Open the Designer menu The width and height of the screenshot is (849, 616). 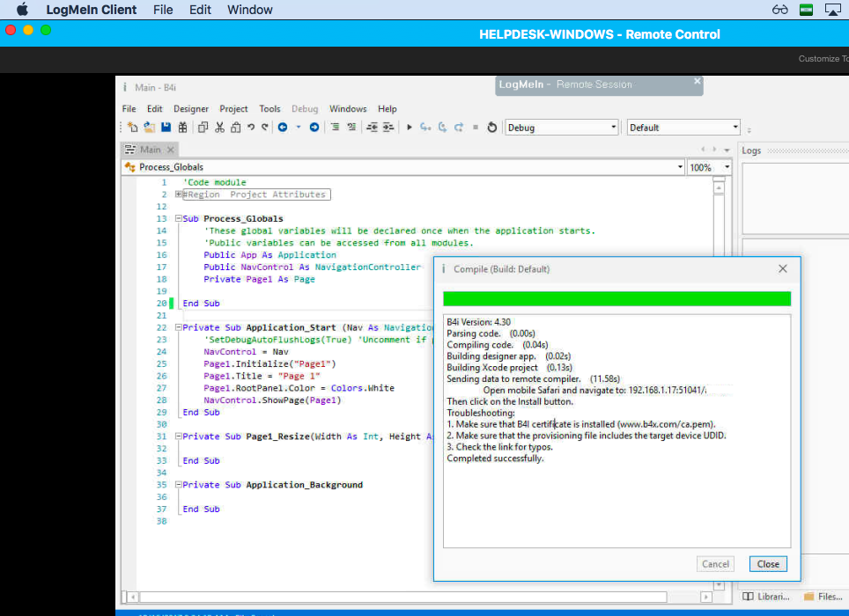[x=191, y=109]
